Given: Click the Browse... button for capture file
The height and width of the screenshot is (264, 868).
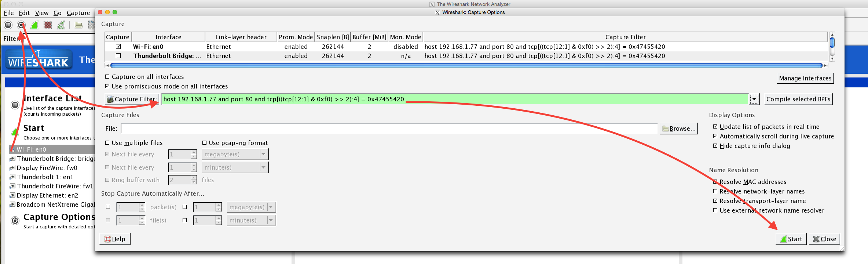Looking at the screenshot, I should pyautogui.click(x=678, y=129).
